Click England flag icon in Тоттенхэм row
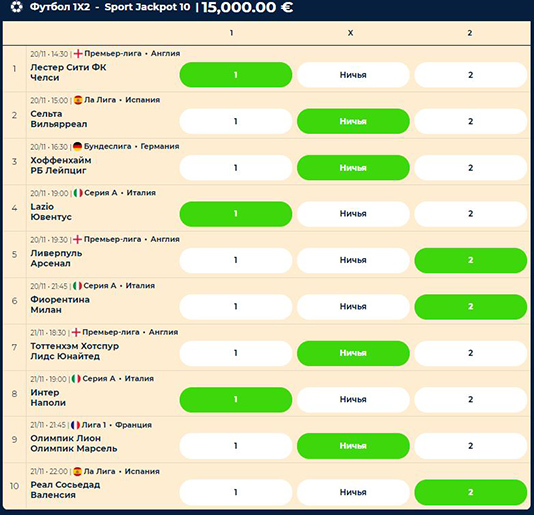This screenshot has width=534, height=515. pos(76,332)
